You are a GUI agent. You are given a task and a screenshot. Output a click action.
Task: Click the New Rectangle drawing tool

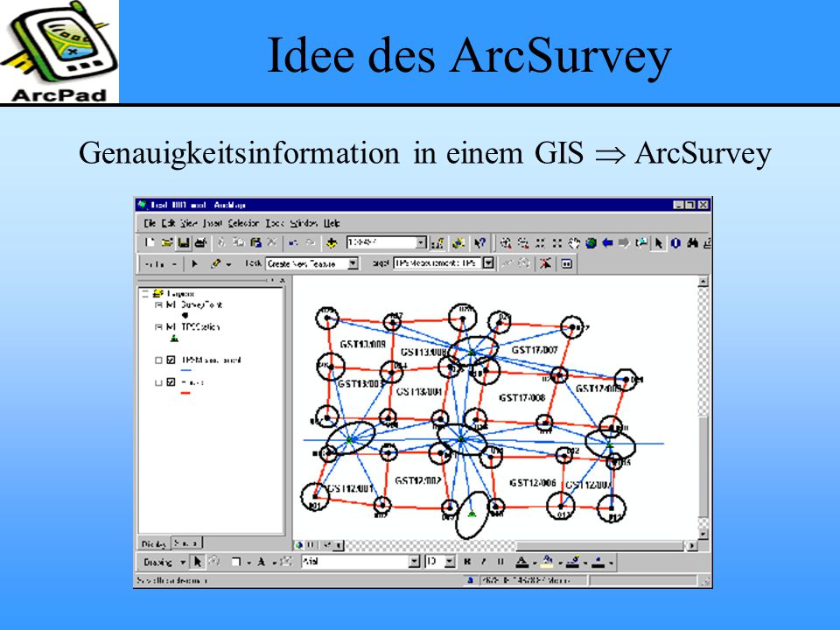pyautogui.click(x=235, y=562)
